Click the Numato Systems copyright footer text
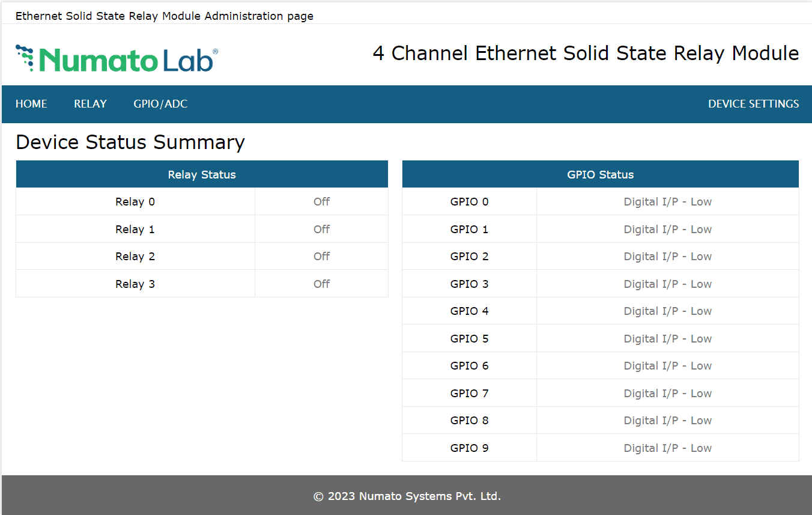The width and height of the screenshot is (812, 515). pyautogui.click(x=407, y=496)
